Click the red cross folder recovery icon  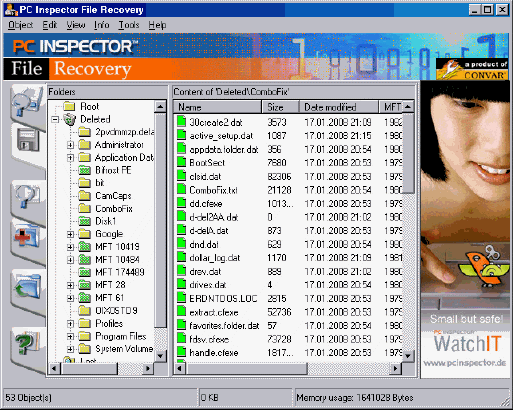(27, 237)
